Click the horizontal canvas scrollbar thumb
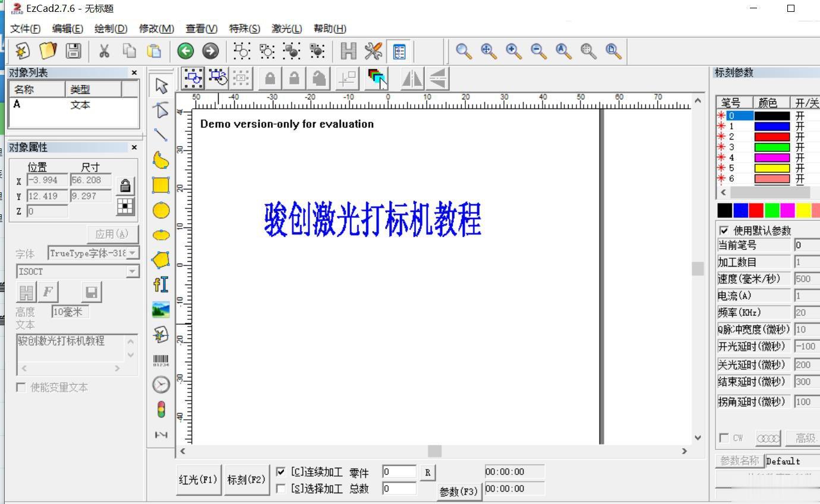The width and height of the screenshot is (820, 504). point(435,451)
